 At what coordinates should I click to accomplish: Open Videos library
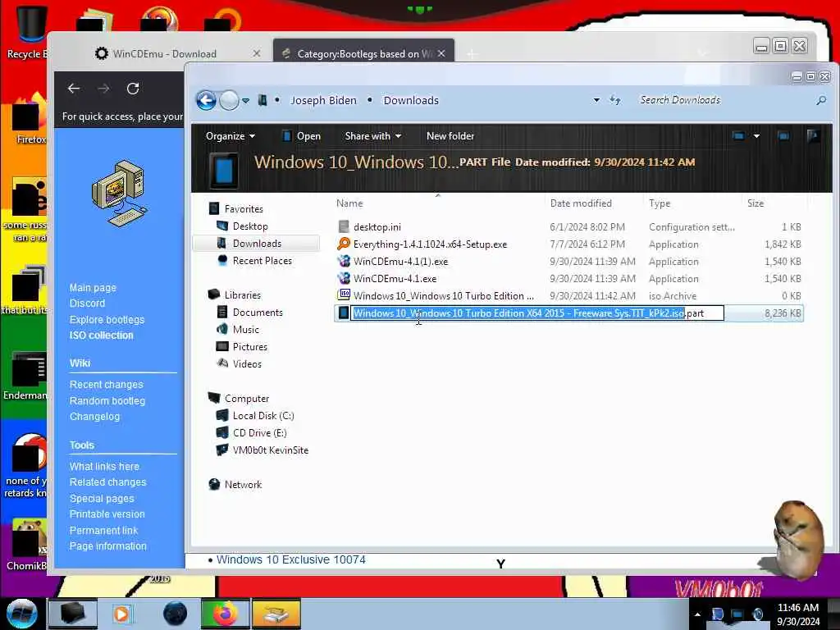247,363
